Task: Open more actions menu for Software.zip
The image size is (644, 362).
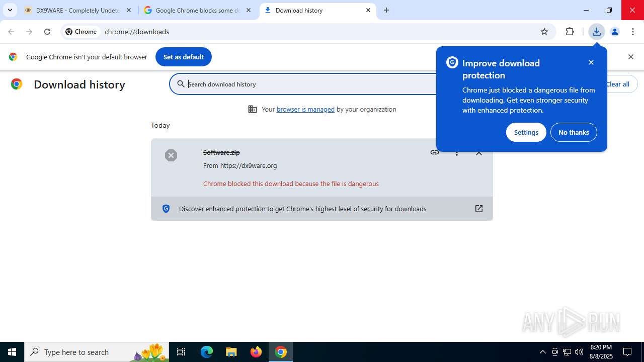Action: [457, 153]
